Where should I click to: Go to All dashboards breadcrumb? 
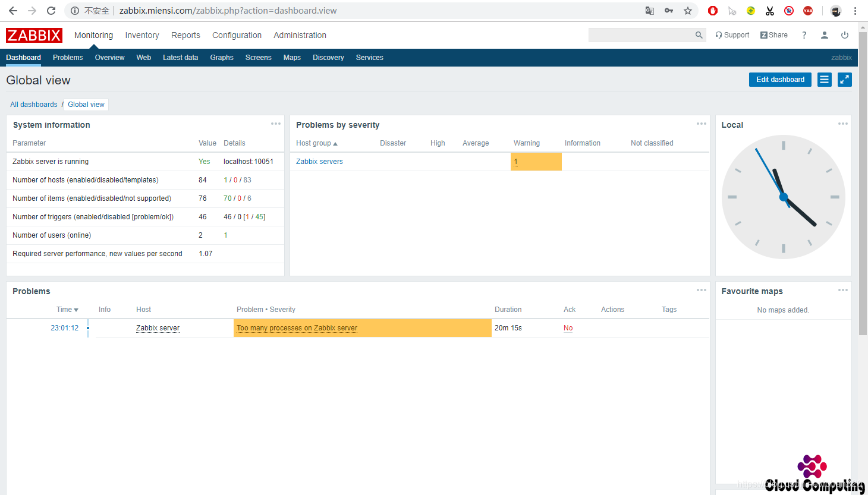tap(34, 105)
